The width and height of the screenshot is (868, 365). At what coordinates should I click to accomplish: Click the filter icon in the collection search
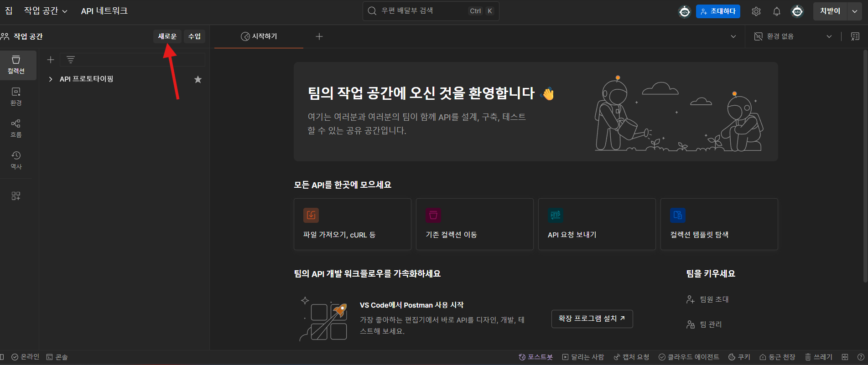click(71, 60)
